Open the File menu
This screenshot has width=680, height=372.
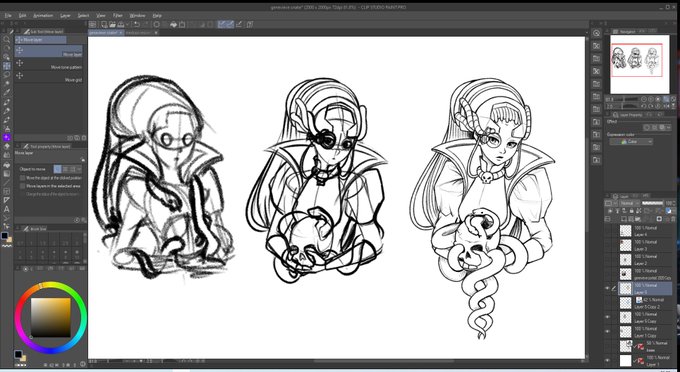8,16
